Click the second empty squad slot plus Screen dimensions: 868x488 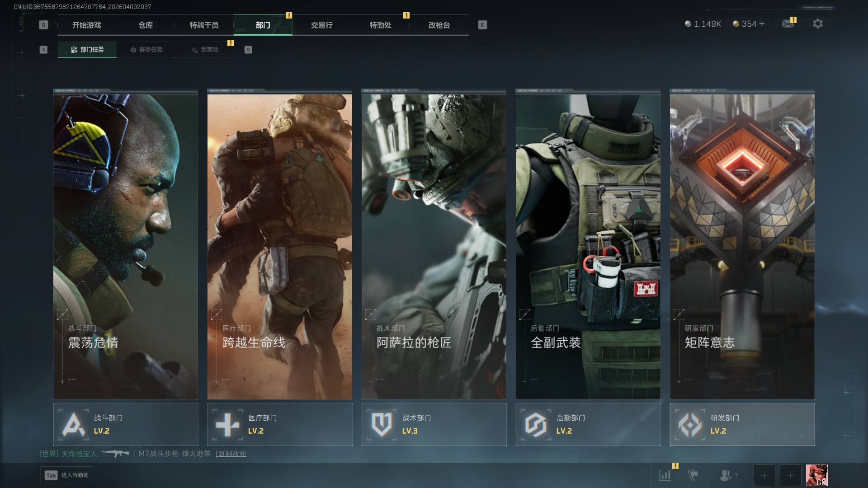pos(790,475)
